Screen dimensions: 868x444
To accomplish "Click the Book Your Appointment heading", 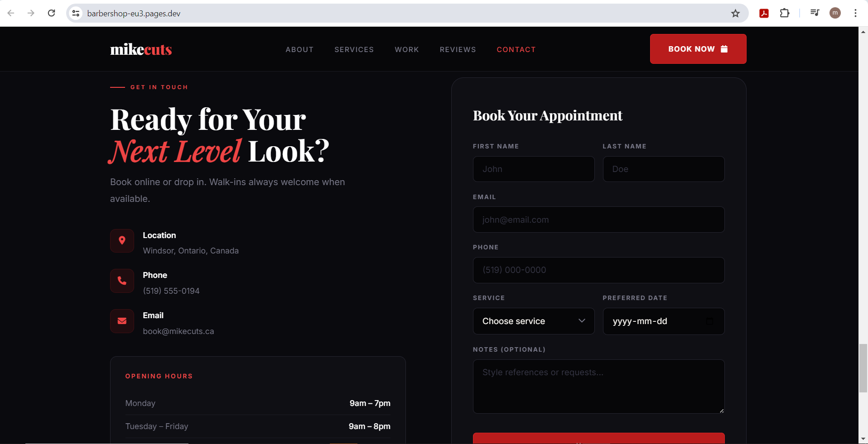I will 548,115.
